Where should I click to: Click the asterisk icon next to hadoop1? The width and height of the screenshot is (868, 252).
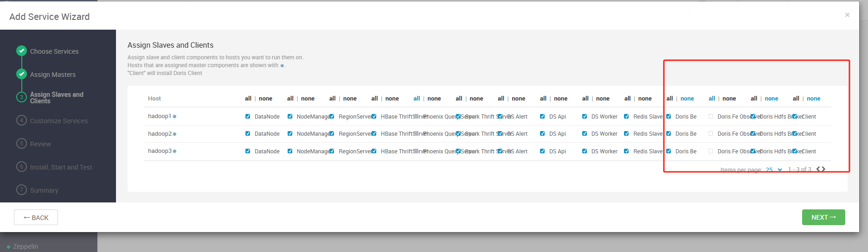[x=174, y=117]
